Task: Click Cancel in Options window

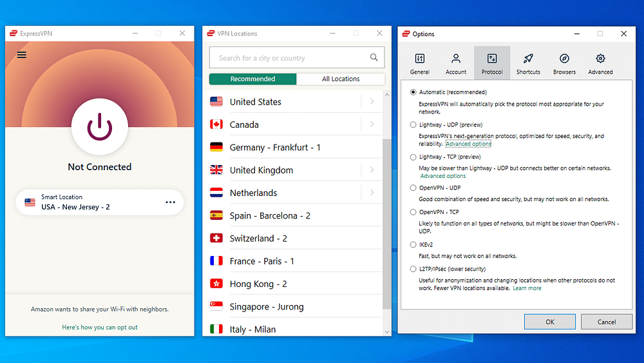Action: 606,322
